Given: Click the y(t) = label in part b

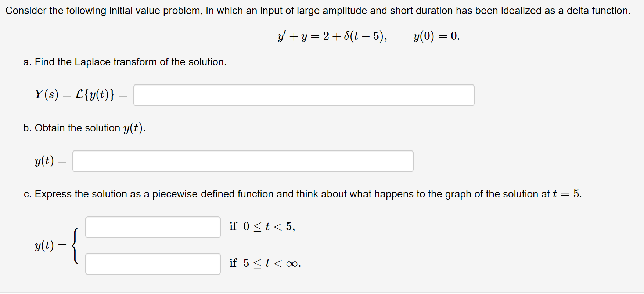Looking at the screenshot, I should [x=51, y=161].
